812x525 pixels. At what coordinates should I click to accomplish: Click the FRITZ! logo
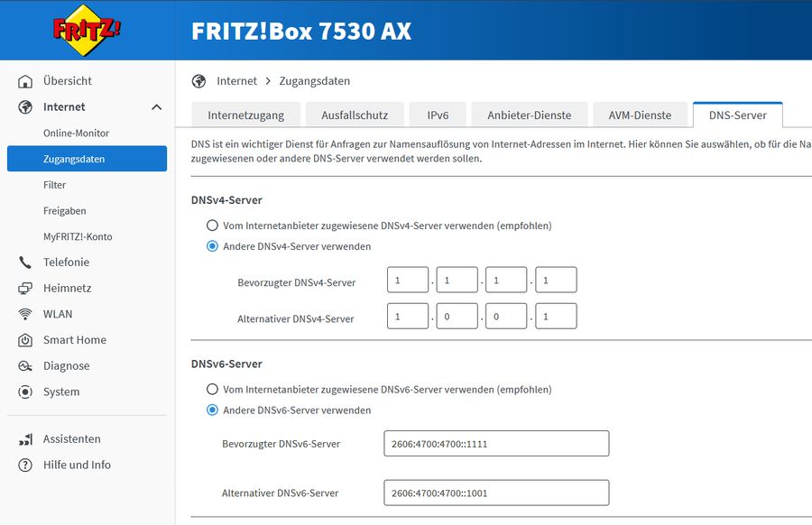(x=87, y=31)
